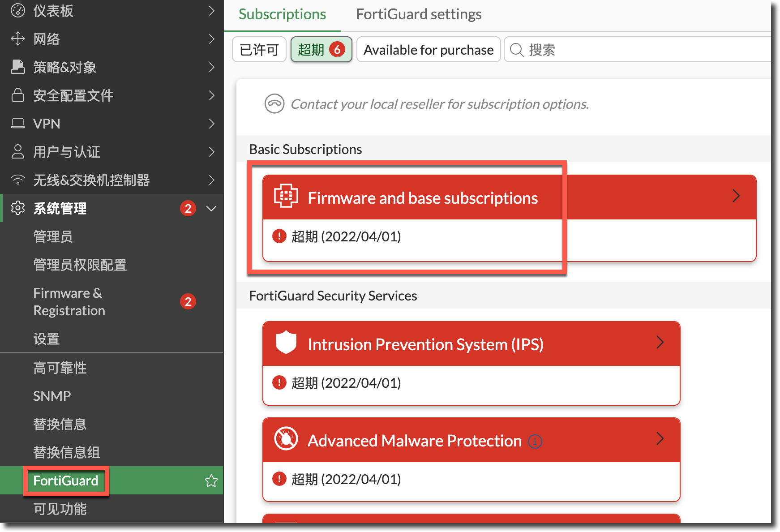Expand the VPN menu arrow
780x532 pixels.
point(211,124)
